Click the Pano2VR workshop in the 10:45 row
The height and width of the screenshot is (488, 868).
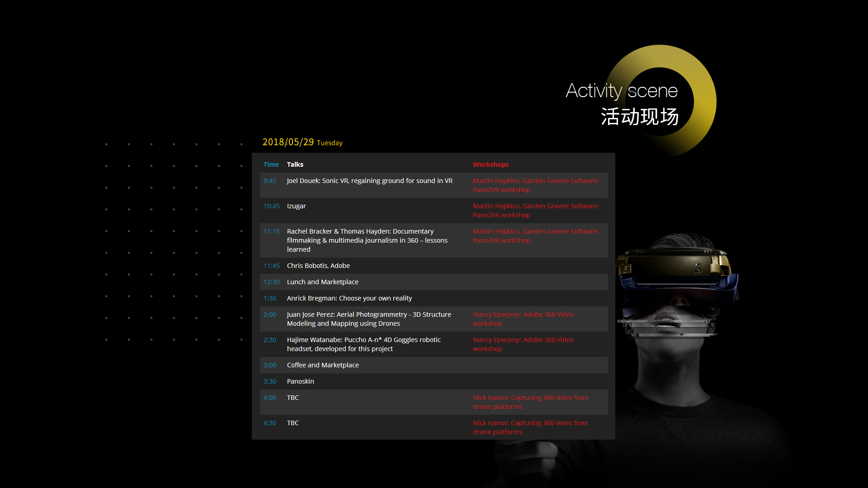click(x=536, y=211)
